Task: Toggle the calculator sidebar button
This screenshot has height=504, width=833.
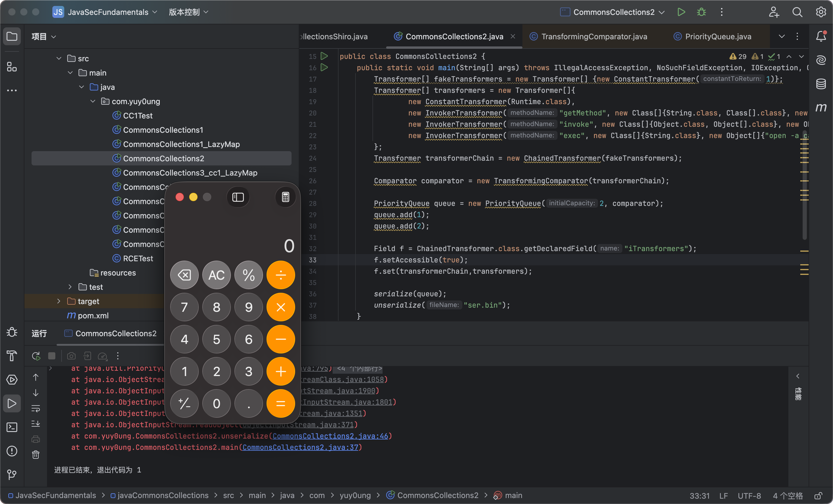Action: (238, 197)
